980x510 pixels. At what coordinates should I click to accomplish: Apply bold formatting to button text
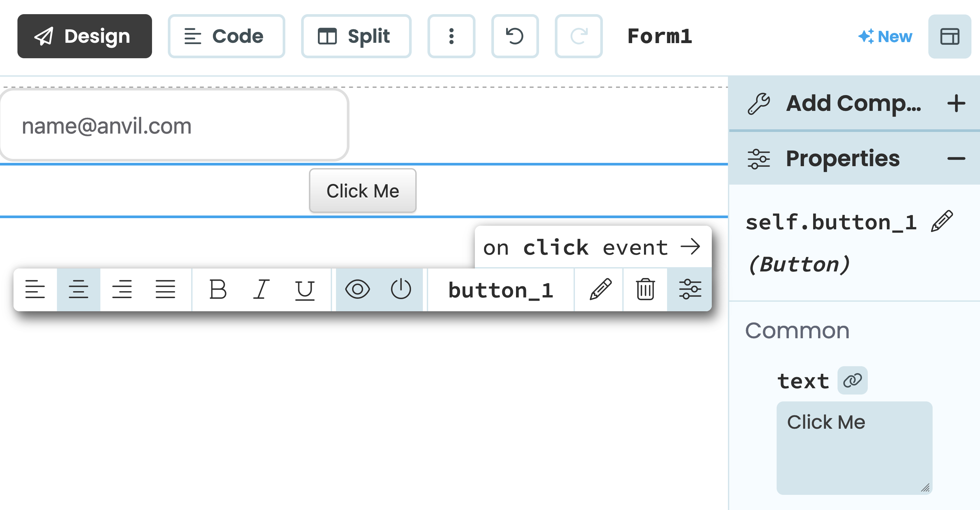(x=218, y=289)
